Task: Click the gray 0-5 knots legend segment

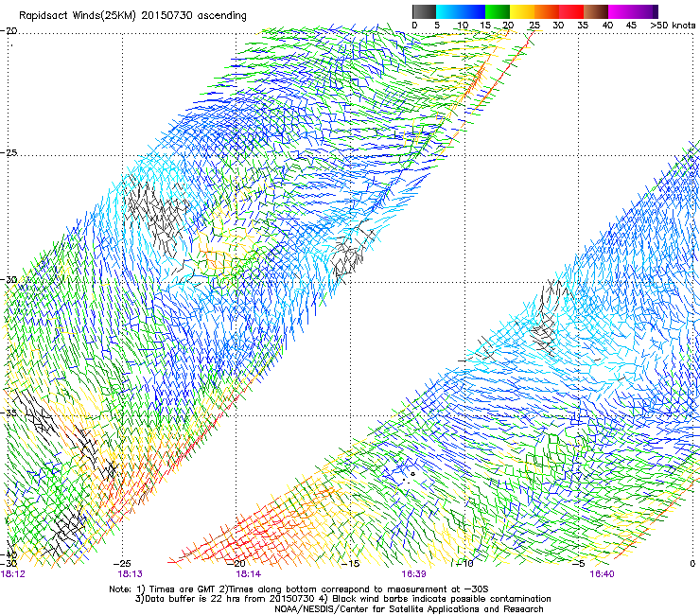Action: pyautogui.click(x=424, y=11)
